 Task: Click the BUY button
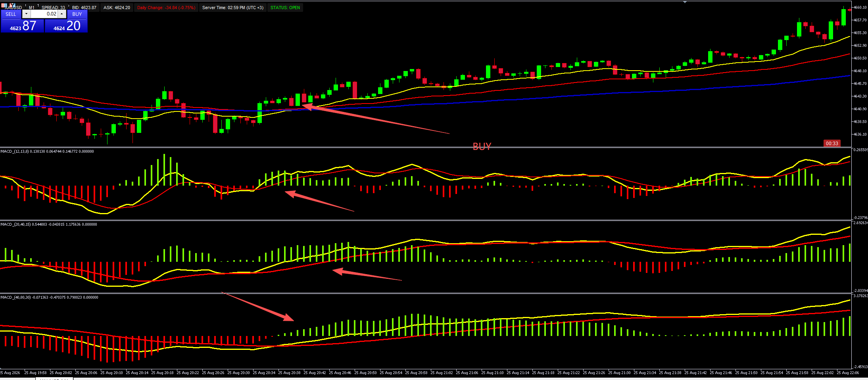tap(77, 14)
